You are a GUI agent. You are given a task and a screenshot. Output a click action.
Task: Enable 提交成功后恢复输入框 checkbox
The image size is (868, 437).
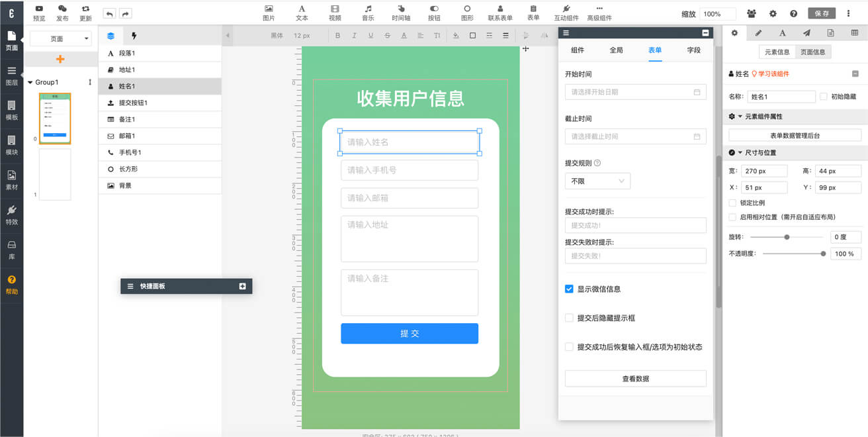tap(569, 347)
